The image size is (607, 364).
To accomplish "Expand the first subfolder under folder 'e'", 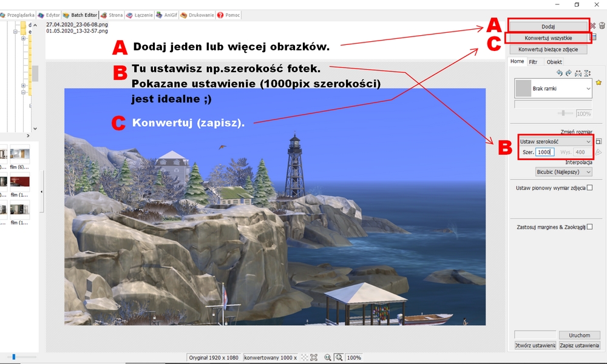I will [23, 38].
